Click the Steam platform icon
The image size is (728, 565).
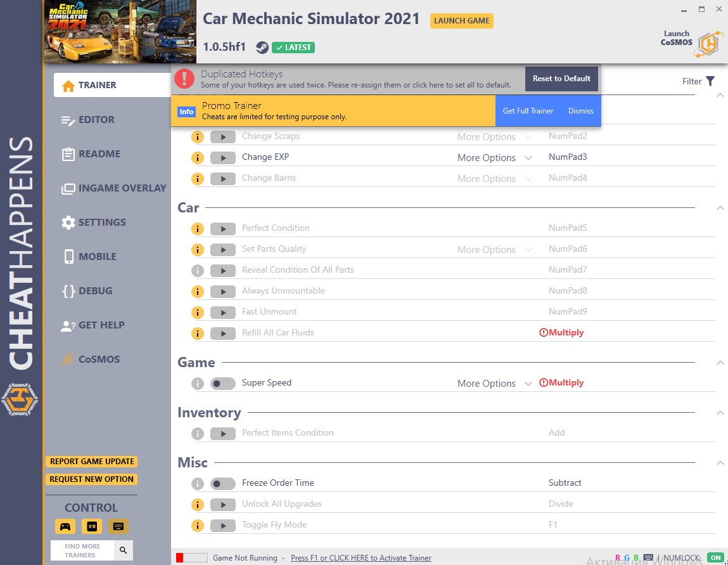click(262, 48)
